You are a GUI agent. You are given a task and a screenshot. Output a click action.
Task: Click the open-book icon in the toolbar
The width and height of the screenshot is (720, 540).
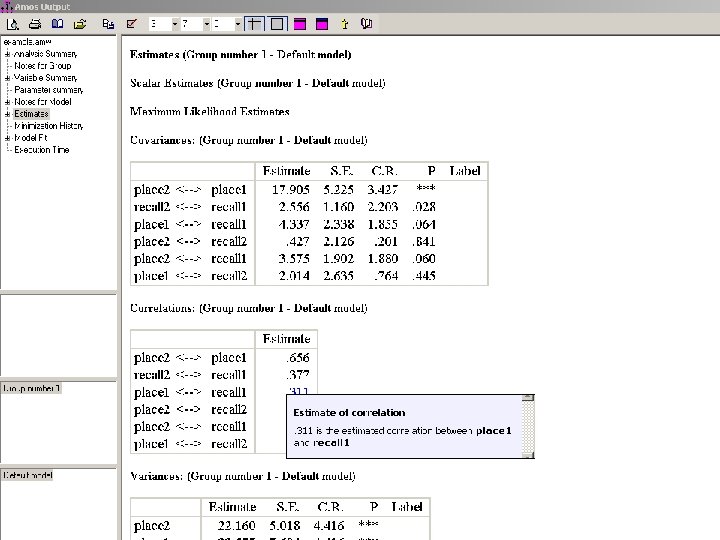tap(57, 24)
